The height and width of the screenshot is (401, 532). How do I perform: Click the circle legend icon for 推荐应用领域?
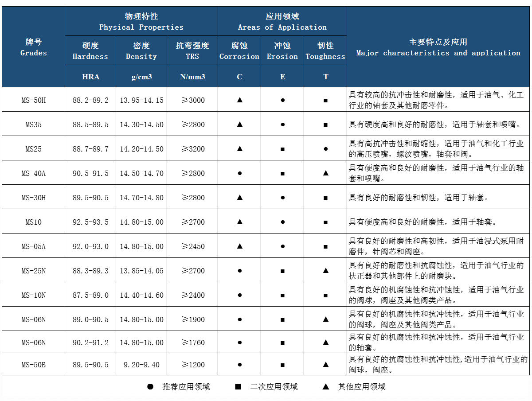(x=150, y=387)
